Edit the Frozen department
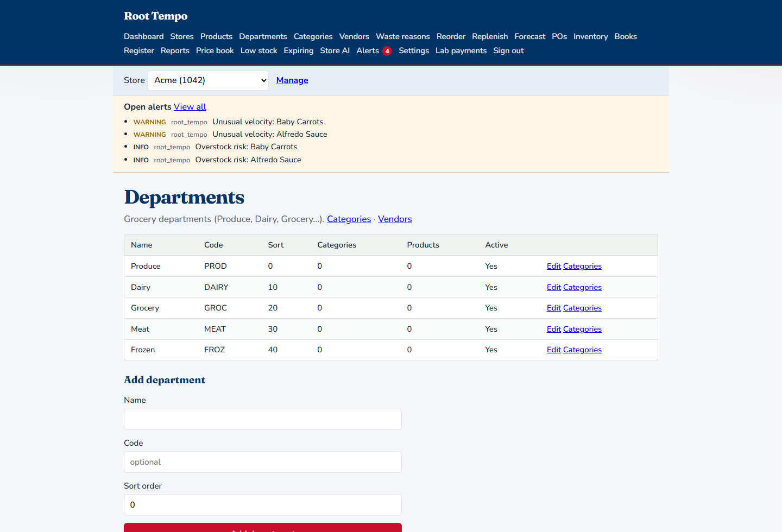782x532 pixels. point(554,350)
